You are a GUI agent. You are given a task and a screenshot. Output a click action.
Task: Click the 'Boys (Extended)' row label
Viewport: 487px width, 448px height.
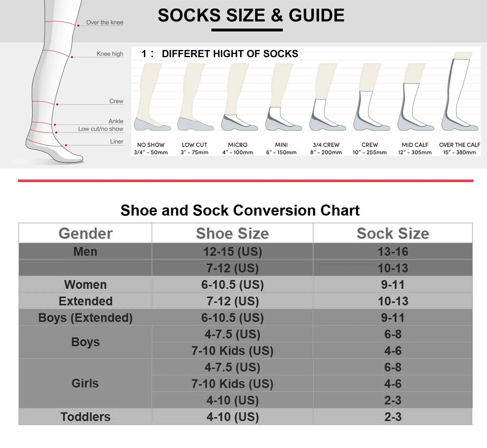point(85,317)
